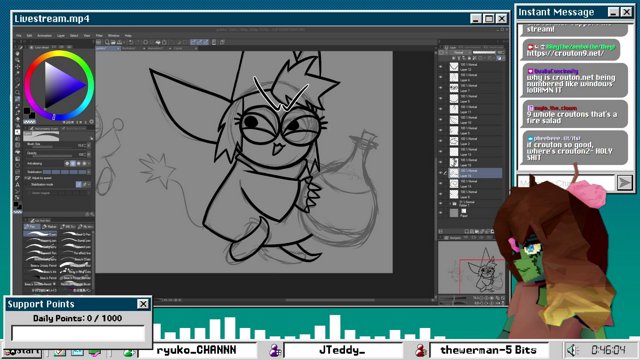
Task: Expand the Folder 1 layer folder arrow
Action: (450, 203)
